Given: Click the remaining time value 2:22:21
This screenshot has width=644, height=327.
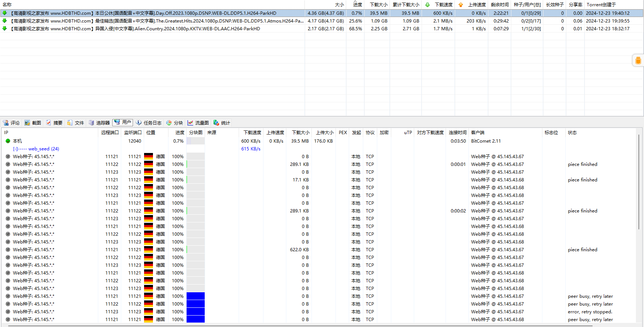Looking at the screenshot, I should 501,13.
